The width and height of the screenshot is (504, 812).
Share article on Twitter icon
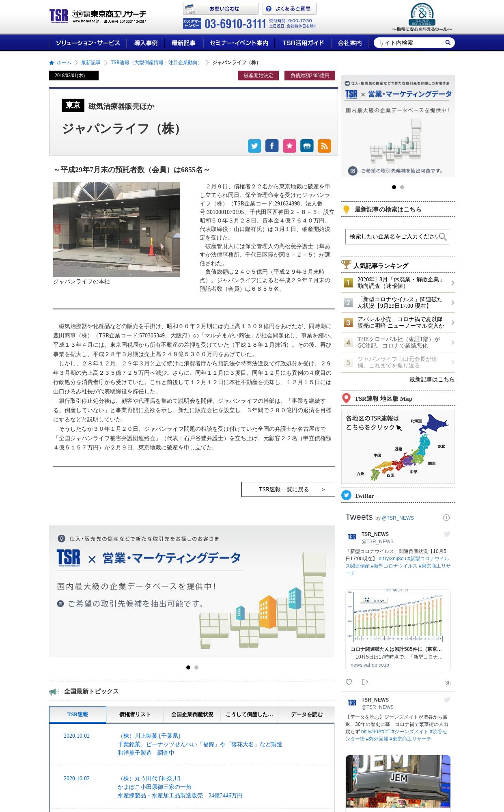click(x=254, y=146)
